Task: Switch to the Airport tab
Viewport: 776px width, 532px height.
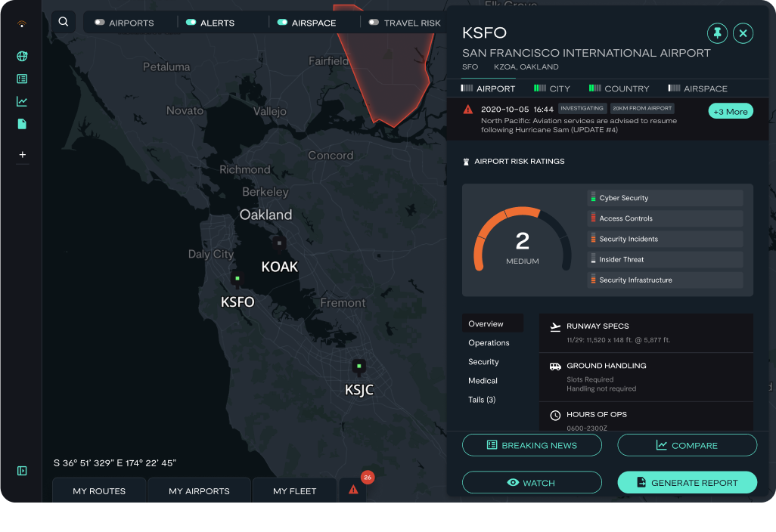Action: (488, 88)
